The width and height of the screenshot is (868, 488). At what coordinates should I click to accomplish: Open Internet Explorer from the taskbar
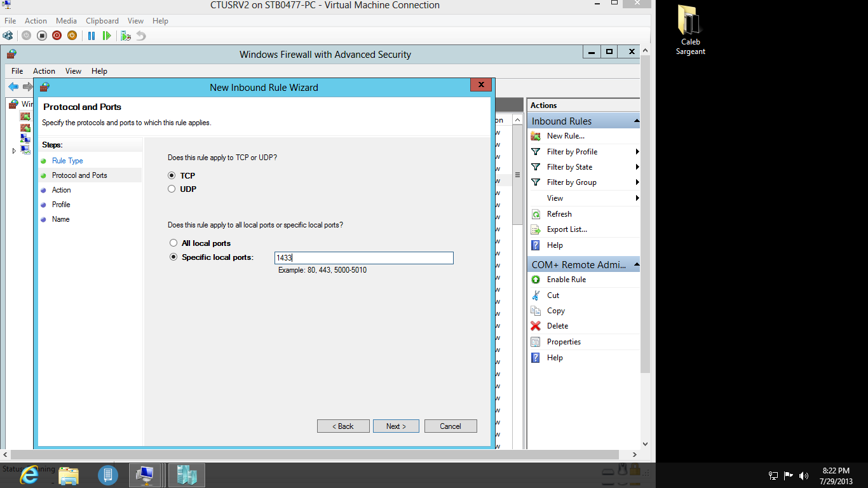(x=29, y=475)
